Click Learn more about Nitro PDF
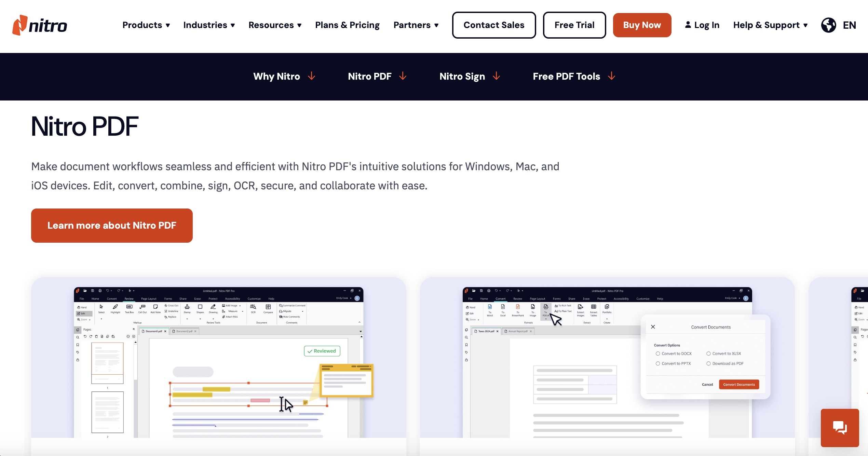The image size is (868, 456). [x=112, y=225]
